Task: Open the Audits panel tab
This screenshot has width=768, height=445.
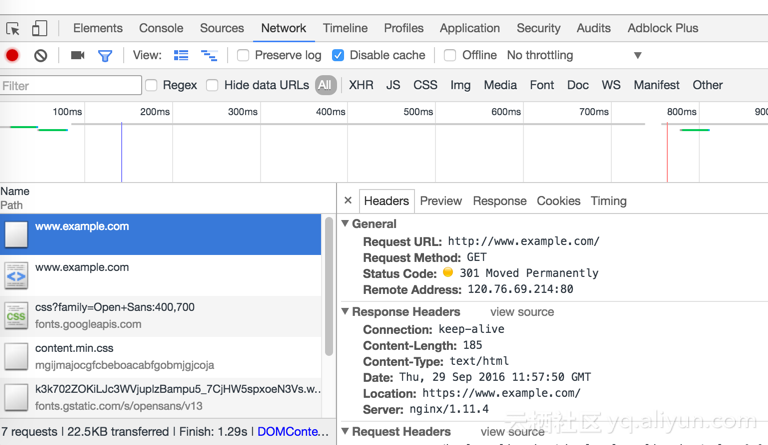Action: (594, 28)
